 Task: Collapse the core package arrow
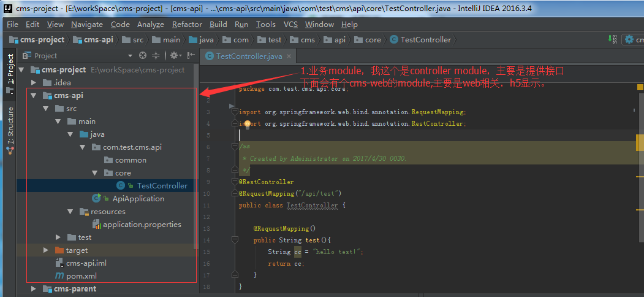pos(95,173)
